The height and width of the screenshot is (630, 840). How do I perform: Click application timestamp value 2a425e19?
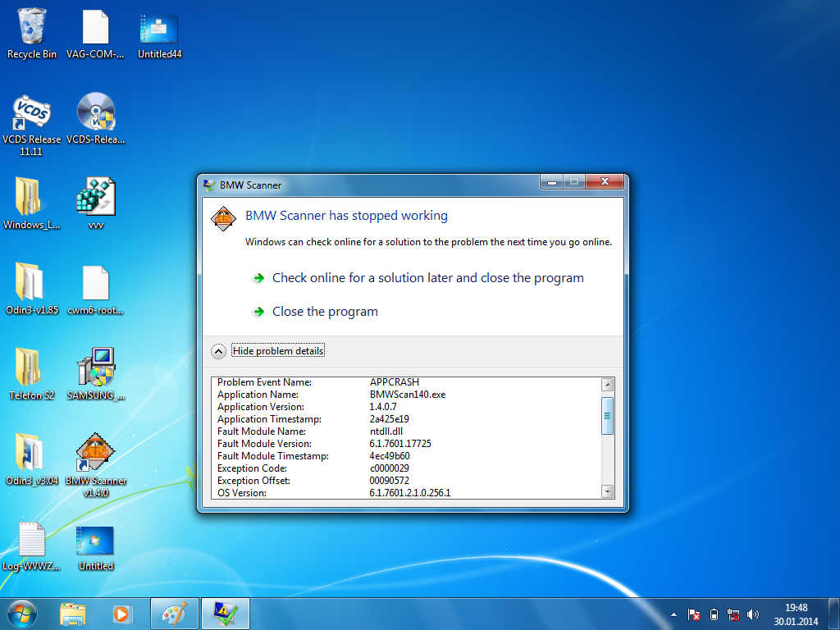[x=390, y=419]
